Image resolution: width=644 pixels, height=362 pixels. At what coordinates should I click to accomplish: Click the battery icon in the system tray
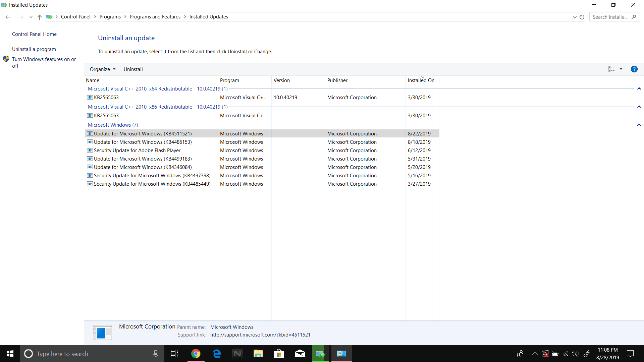[x=555, y=354]
